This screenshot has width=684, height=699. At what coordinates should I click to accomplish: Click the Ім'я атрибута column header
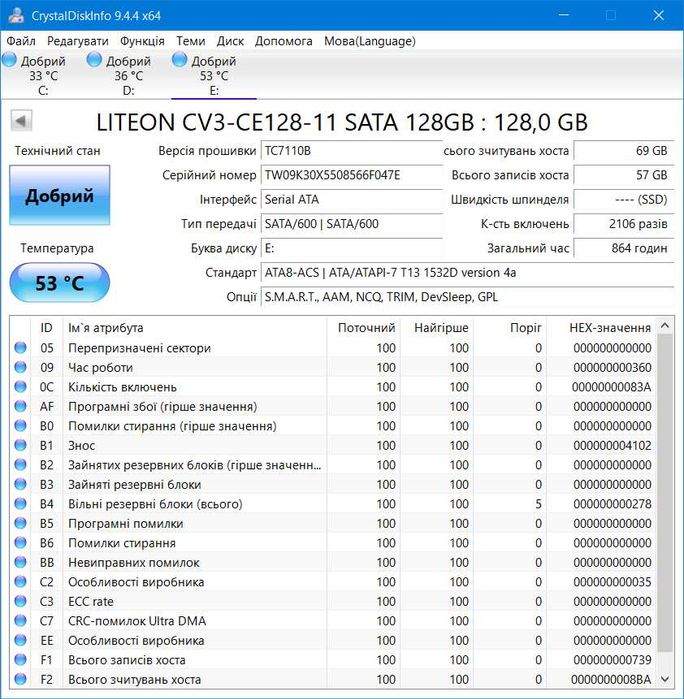click(x=195, y=328)
